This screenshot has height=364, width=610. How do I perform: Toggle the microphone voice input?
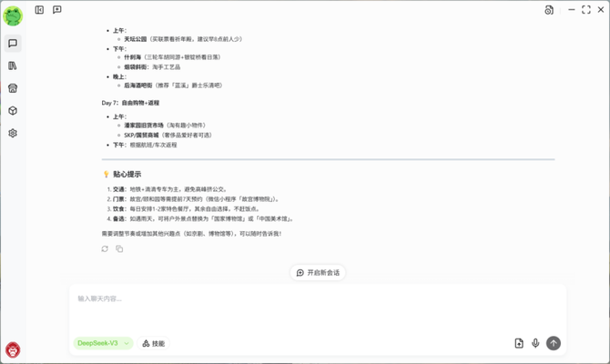[535, 343]
